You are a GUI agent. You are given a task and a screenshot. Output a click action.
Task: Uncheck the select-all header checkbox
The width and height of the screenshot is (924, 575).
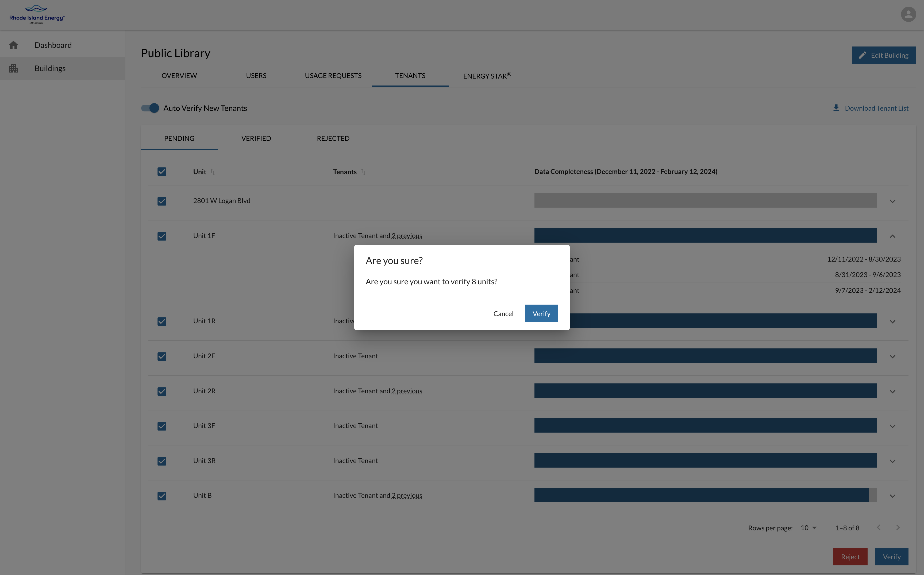coord(162,172)
